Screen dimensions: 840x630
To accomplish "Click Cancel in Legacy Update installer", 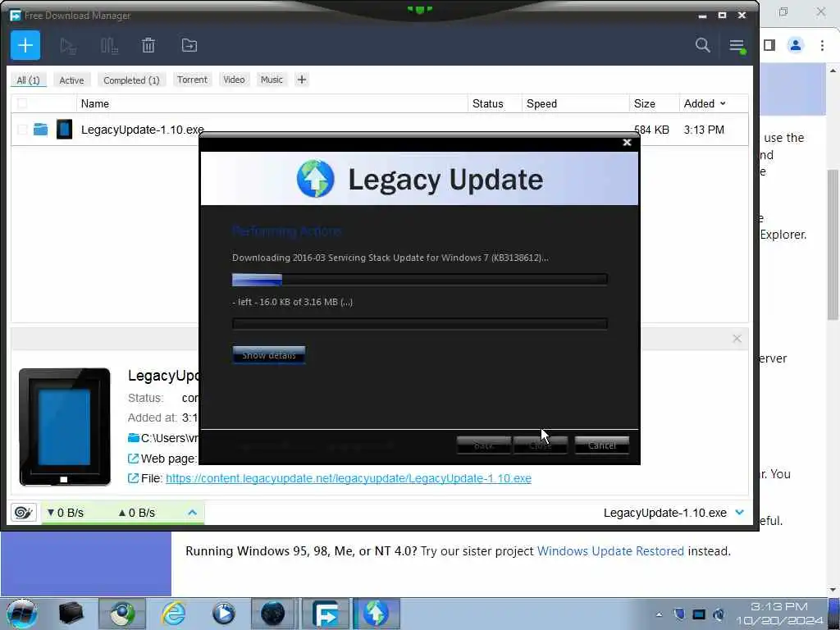I will (x=601, y=445).
